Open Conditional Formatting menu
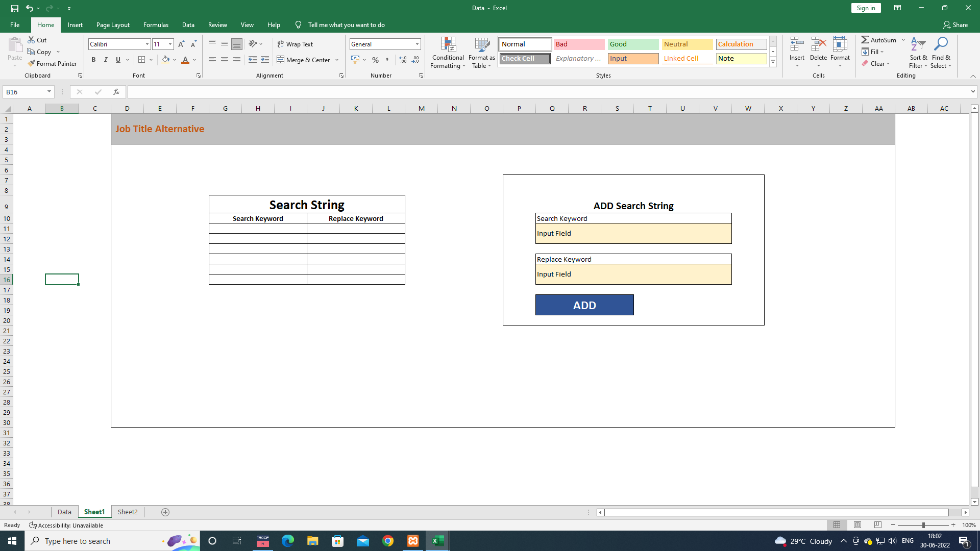 (x=448, y=53)
